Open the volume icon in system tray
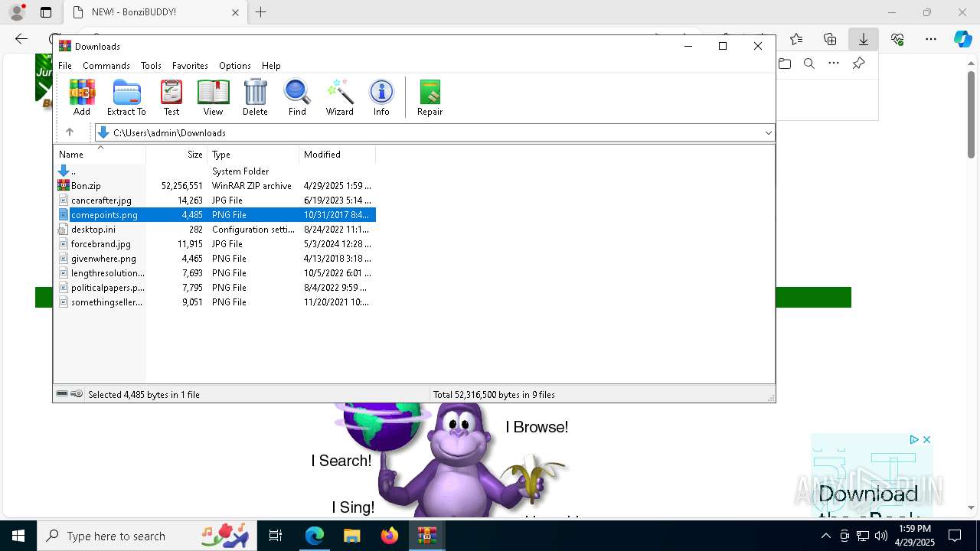This screenshot has height=551, width=980. point(881,536)
